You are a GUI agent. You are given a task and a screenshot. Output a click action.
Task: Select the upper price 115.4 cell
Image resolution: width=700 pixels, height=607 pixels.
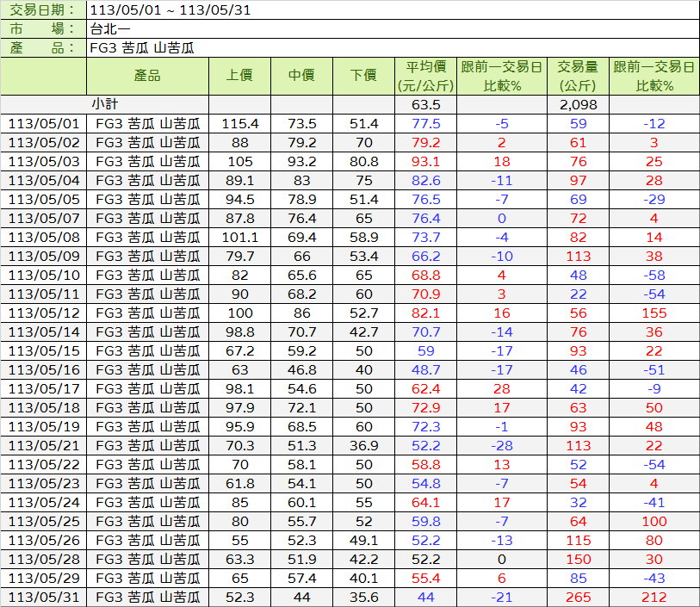(x=239, y=124)
